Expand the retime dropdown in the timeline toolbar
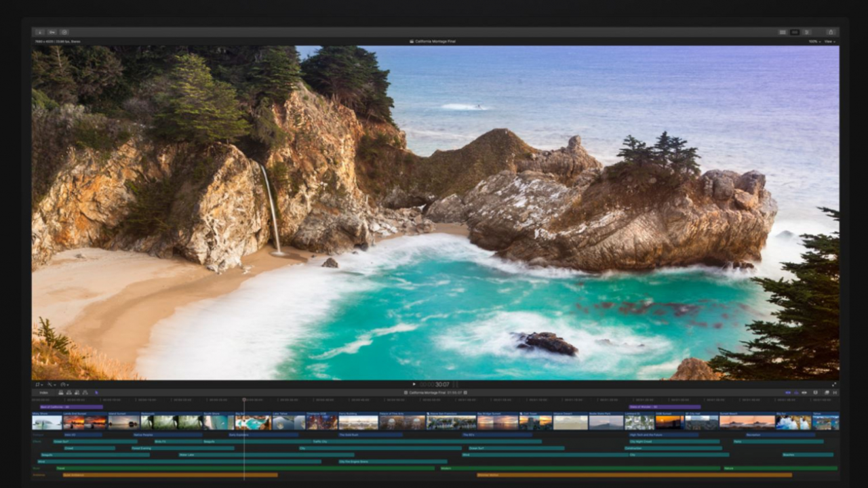Image resolution: width=868 pixels, height=488 pixels. (x=835, y=392)
